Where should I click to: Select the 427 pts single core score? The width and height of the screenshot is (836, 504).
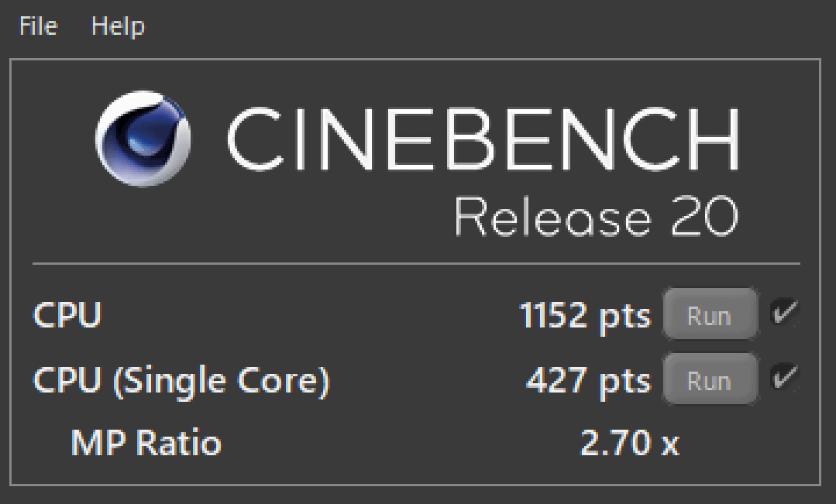click(x=589, y=380)
